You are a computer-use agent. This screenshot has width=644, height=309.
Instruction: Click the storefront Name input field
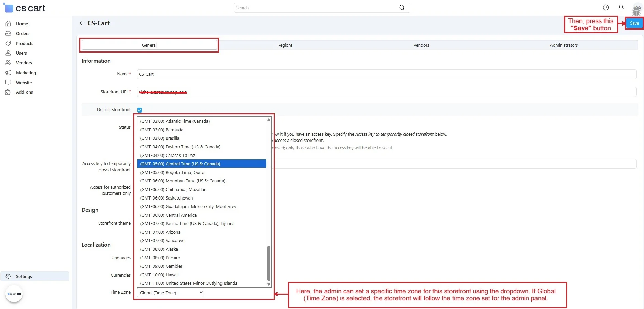[386, 74]
